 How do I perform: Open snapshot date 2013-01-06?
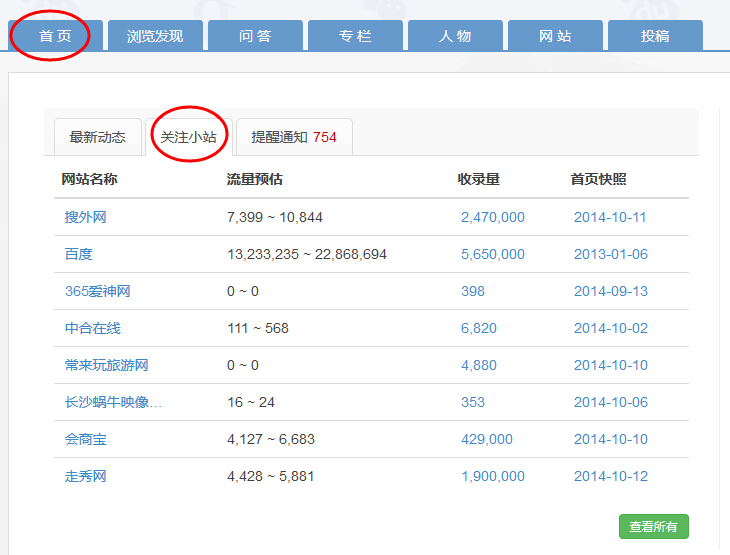[x=611, y=254]
